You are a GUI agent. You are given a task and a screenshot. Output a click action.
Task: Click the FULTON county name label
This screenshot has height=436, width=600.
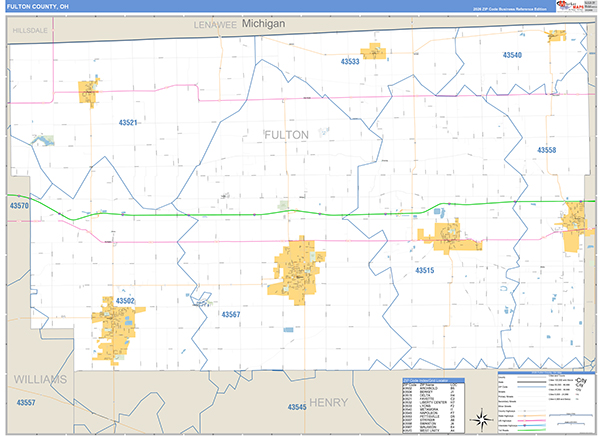click(286, 134)
